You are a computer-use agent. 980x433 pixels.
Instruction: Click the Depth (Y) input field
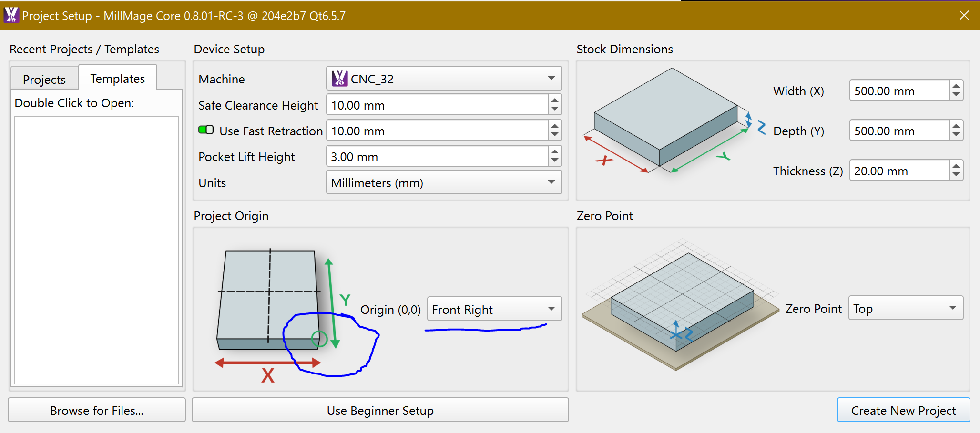point(899,131)
